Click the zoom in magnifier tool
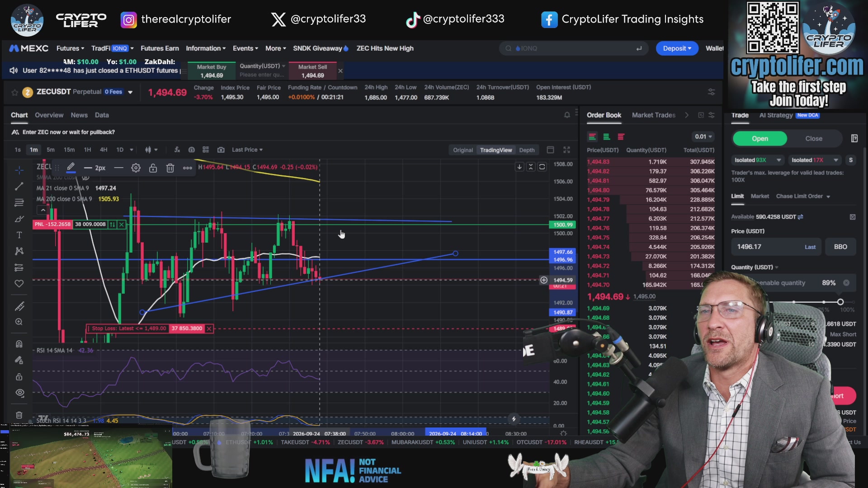This screenshot has height=488, width=868. pos(19,322)
